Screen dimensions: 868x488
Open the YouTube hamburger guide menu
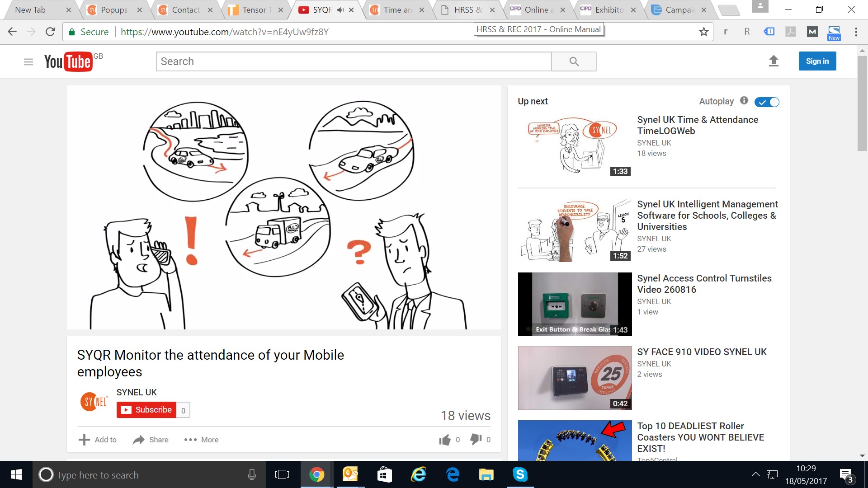coord(28,61)
